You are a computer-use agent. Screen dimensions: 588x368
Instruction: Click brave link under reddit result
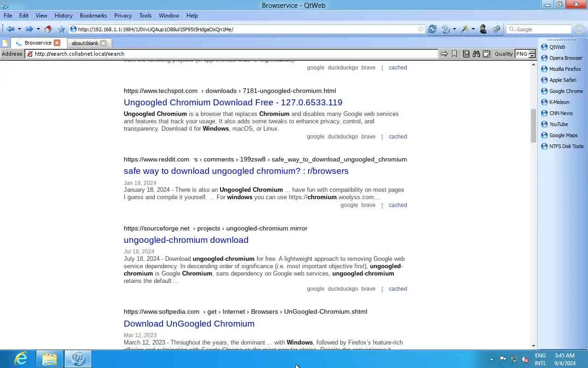[368, 205]
